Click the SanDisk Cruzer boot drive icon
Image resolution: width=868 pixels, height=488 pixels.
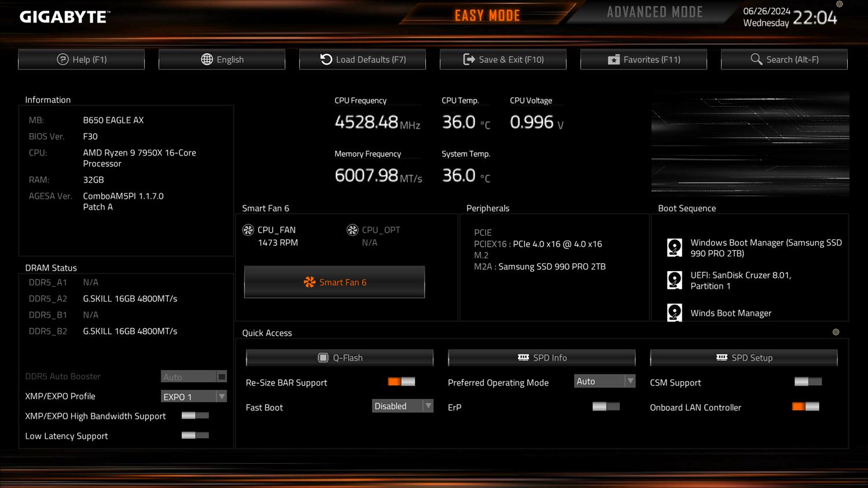[674, 280]
